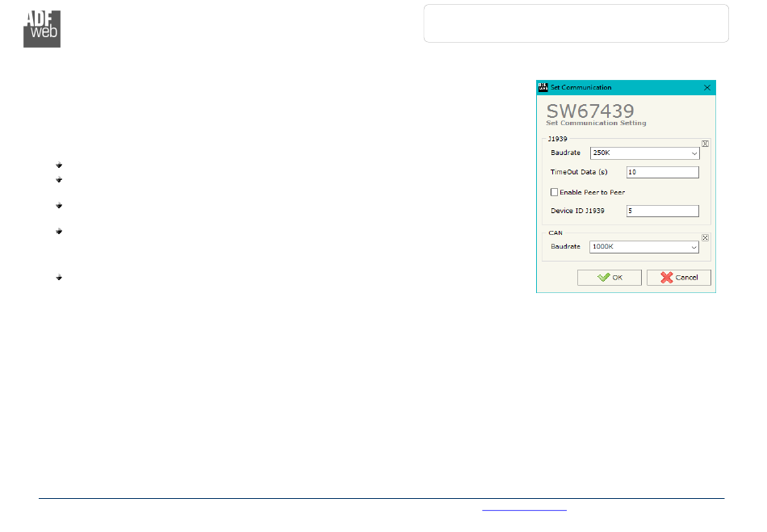Click the CAN group corner icon

point(705,237)
